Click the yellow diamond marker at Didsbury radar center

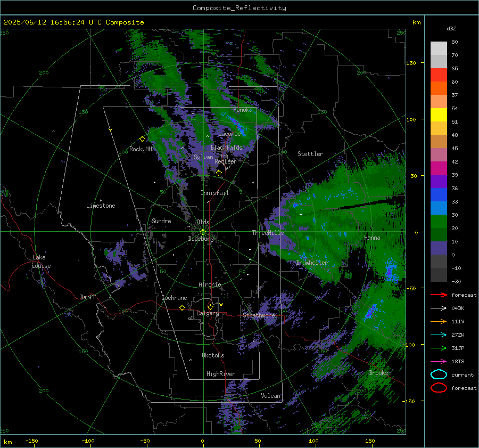[x=203, y=232]
